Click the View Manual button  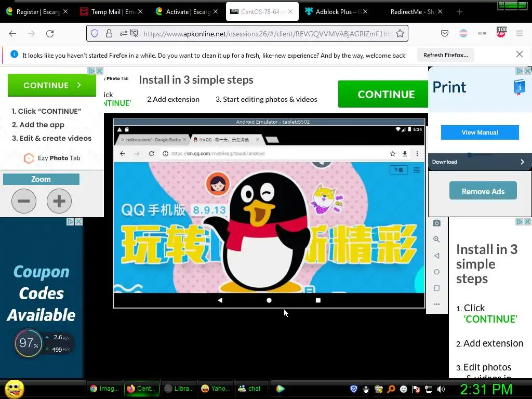480,132
